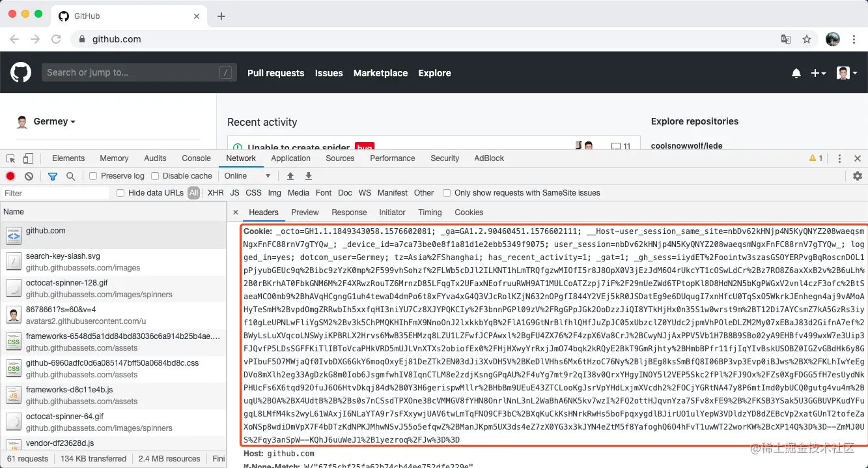
Task: Click import HAR upload arrow
Action: pyautogui.click(x=290, y=176)
